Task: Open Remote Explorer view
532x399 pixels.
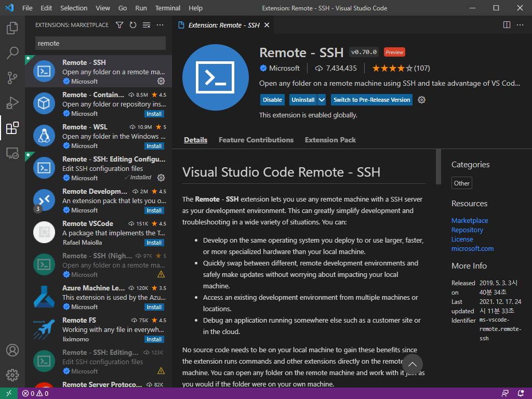Action: (x=12, y=153)
